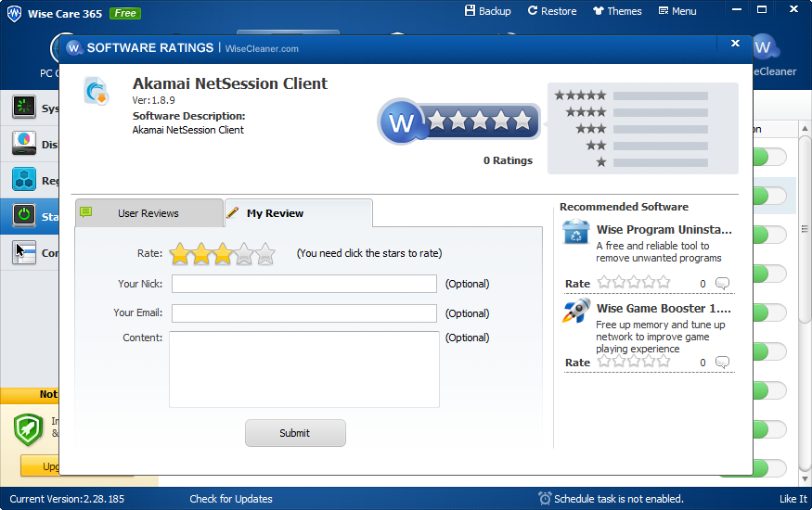Click the Content text area
This screenshot has width=812, height=510.
(304, 369)
